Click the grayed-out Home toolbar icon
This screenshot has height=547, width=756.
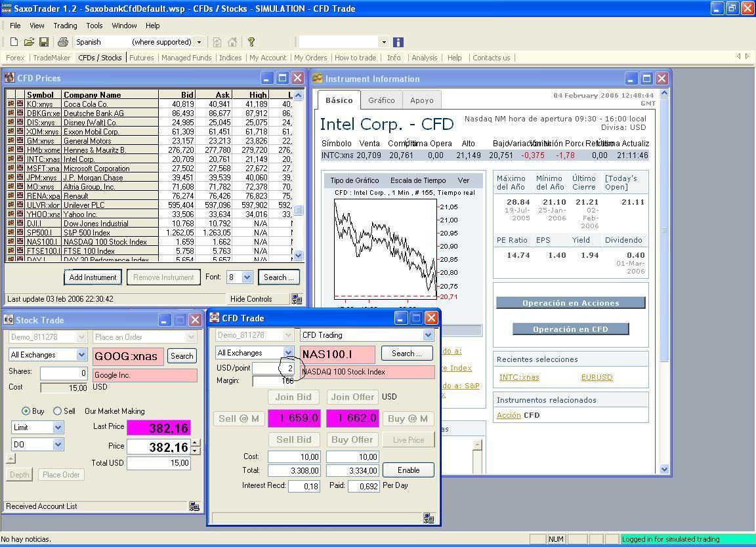pyautogui.click(x=232, y=42)
